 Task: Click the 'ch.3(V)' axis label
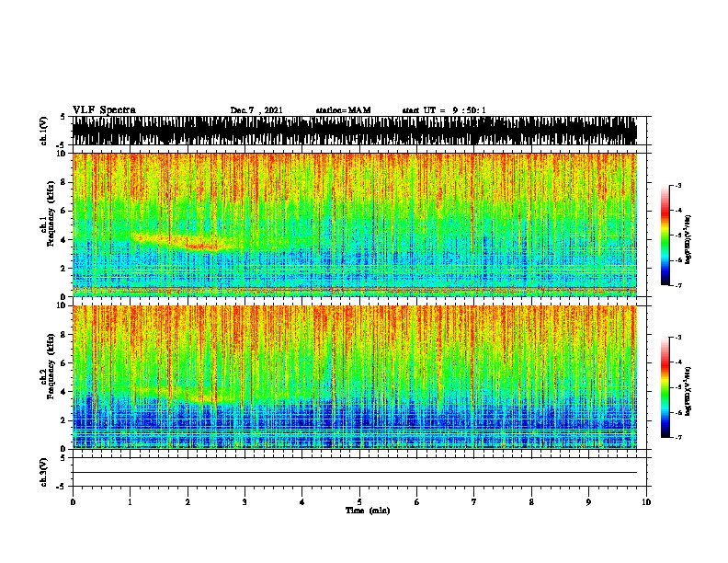[x=44, y=472]
